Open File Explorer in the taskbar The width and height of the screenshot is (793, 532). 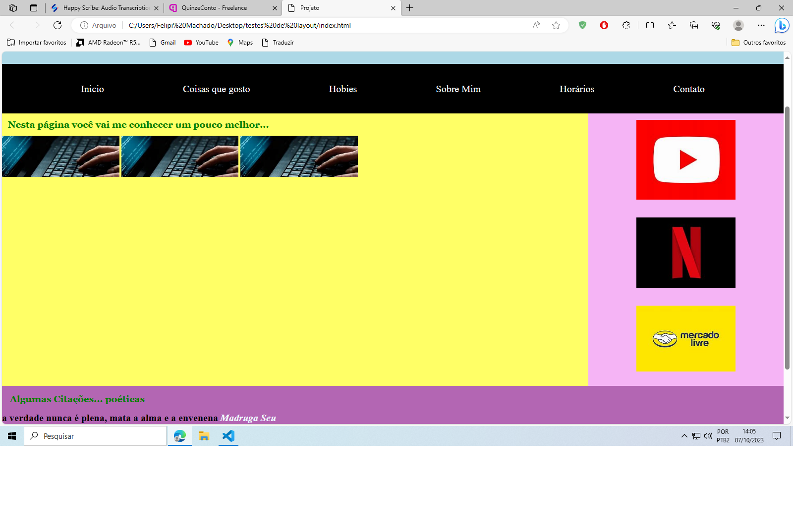(x=204, y=436)
